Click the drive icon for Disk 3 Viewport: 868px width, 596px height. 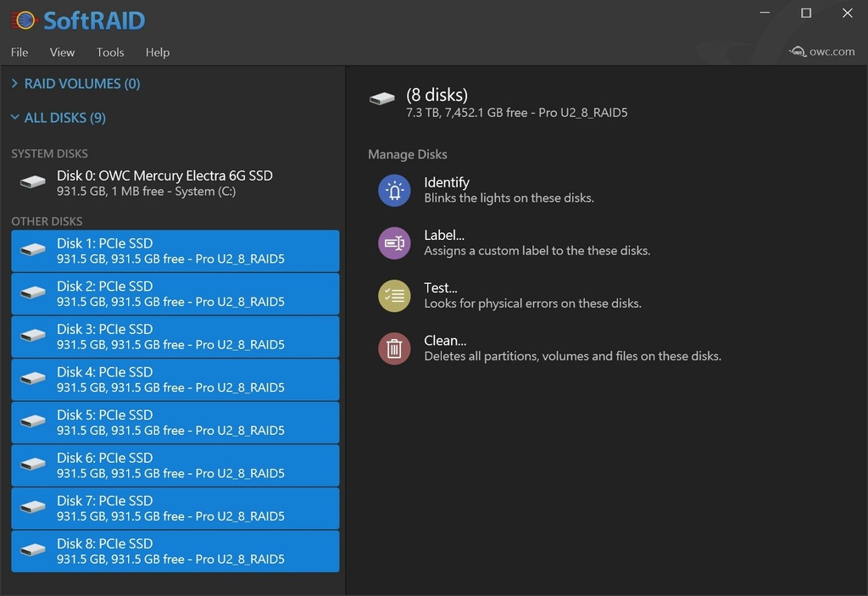(33, 336)
